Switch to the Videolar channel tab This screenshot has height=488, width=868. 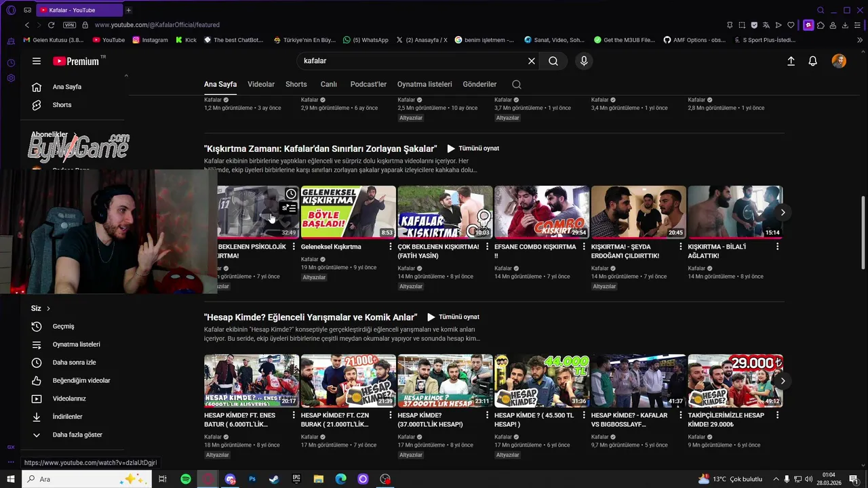(x=261, y=85)
